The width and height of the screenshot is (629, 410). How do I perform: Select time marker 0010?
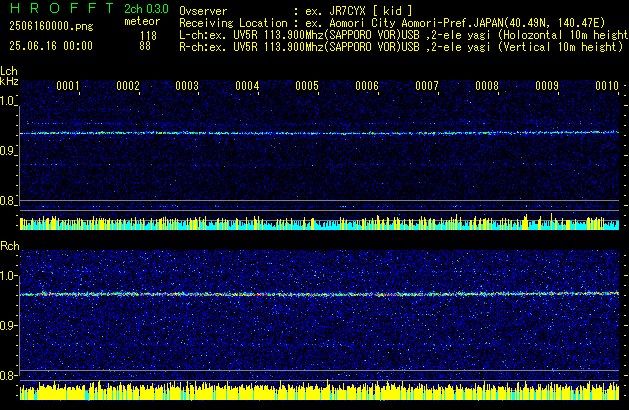607,86
